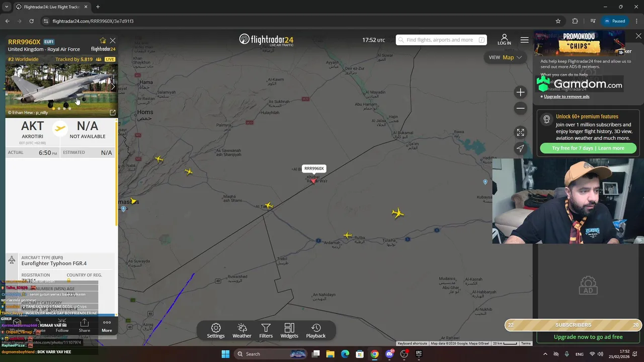This screenshot has height=362, width=644.
Task: Open the Settings toolbar item
Action: pyautogui.click(x=216, y=331)
